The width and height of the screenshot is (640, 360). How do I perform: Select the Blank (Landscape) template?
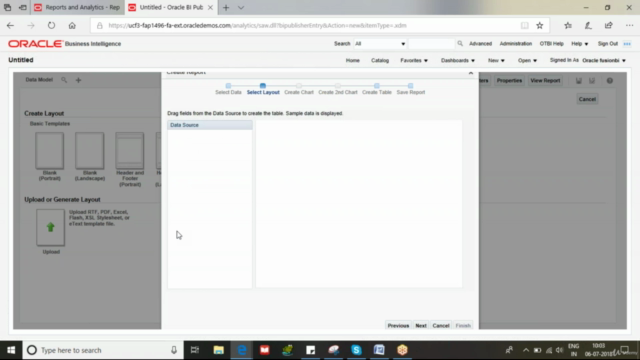(90, 157)
